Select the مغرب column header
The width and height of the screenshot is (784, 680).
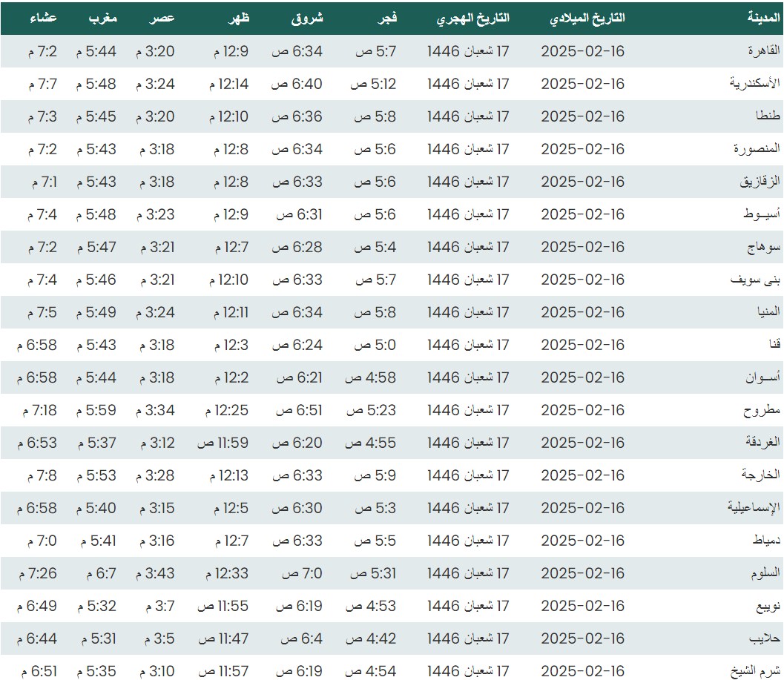pyautogui.click(x=104, y=19)
